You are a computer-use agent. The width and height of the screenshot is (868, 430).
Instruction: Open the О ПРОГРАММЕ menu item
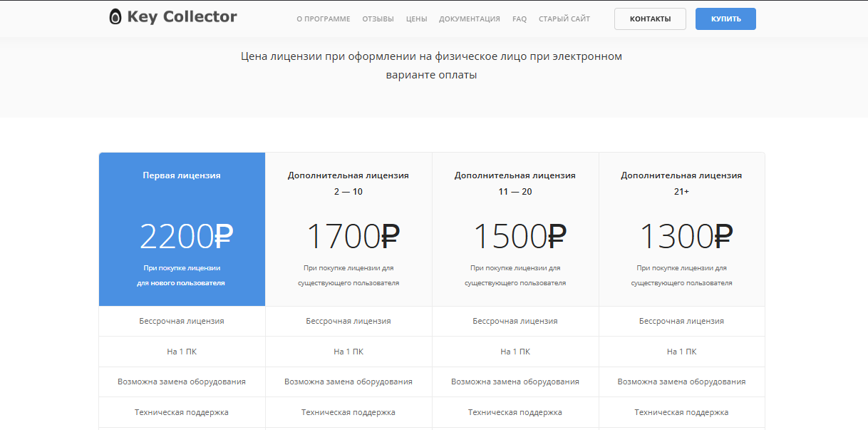[x=324, y=19]
